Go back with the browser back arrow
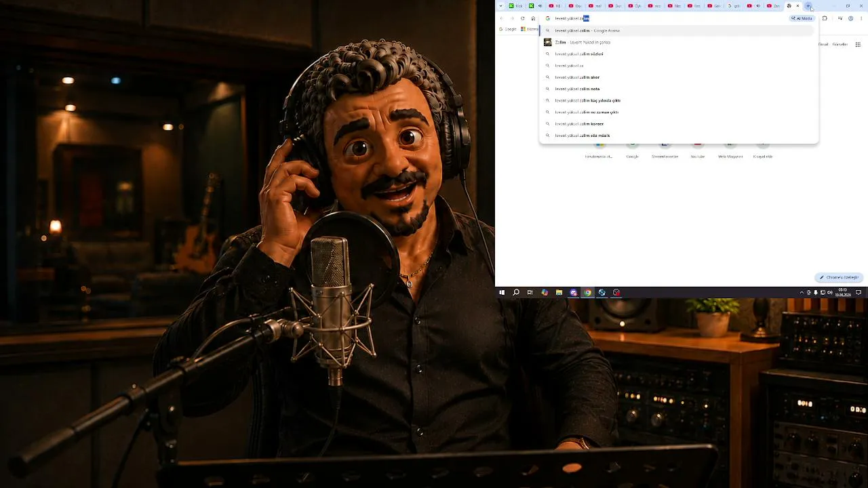This screenshot has width=868, height=488. point(502,18)
